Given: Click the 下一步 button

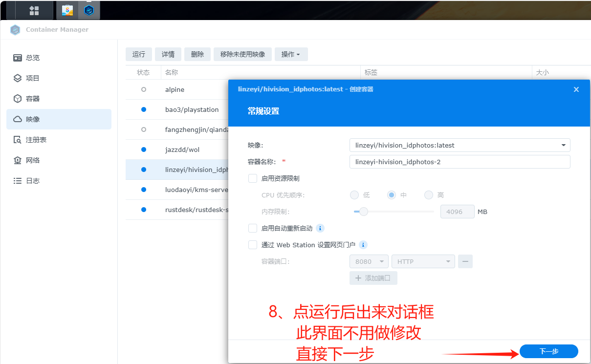Looking at the screenshot, I should (548, 351).
